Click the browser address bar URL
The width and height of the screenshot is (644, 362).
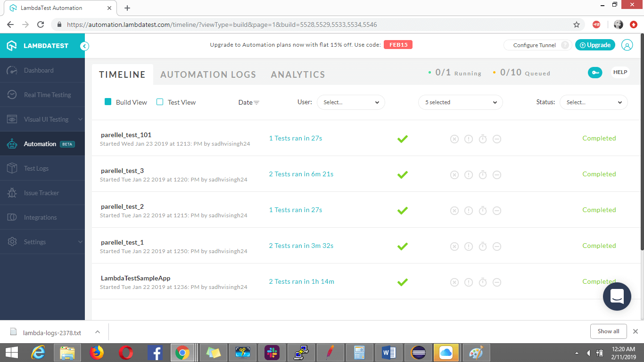[x=222, y=25]
